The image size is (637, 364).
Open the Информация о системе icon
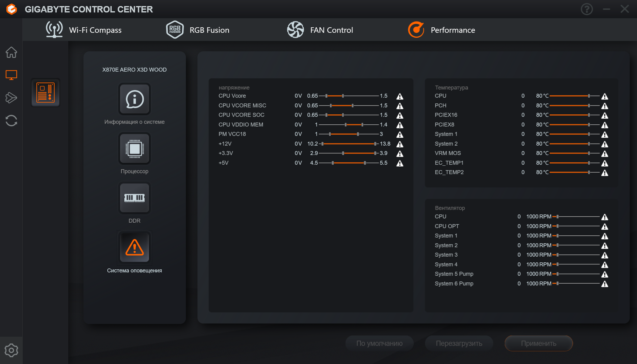pyautogui.click(x=134, y=99)
